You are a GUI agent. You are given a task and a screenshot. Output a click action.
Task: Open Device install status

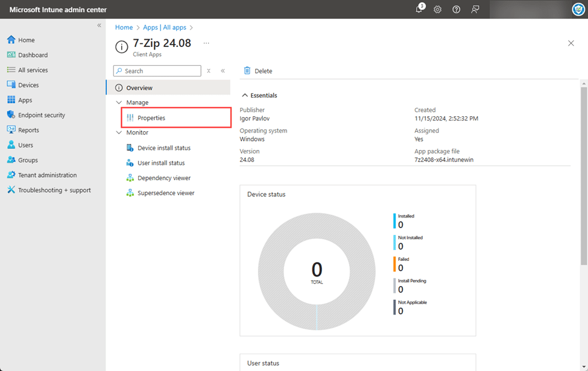(x=163, y=148)
